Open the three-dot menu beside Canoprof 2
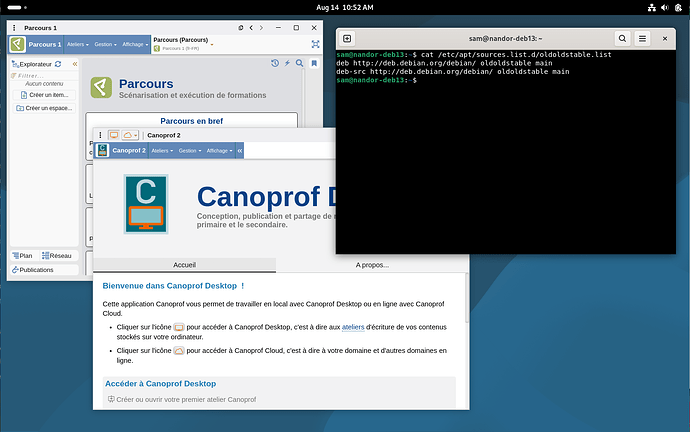The image size is (690, 432). [100, 134]
